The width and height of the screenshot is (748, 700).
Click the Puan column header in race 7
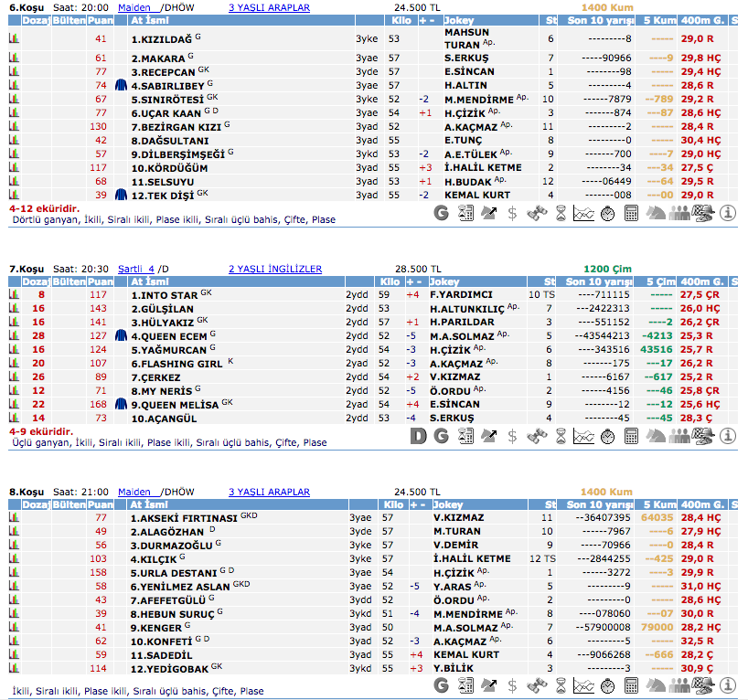tap(99, 281)
